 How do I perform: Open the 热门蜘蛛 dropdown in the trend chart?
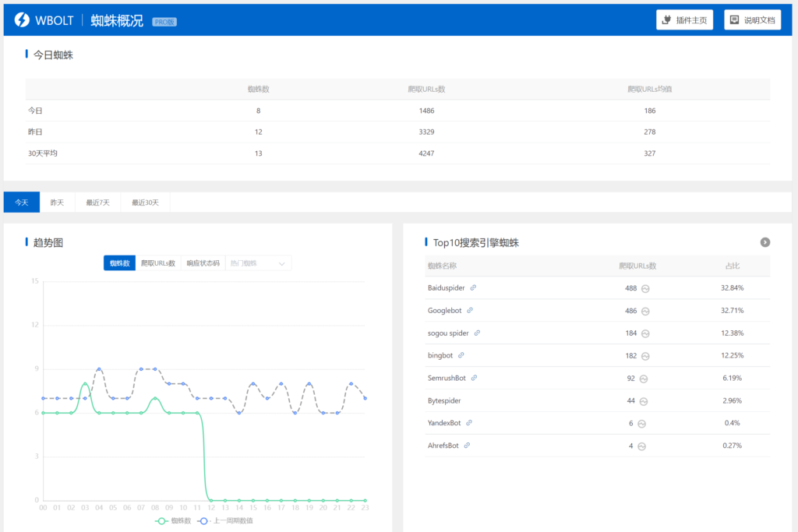[x=257, y=262]
